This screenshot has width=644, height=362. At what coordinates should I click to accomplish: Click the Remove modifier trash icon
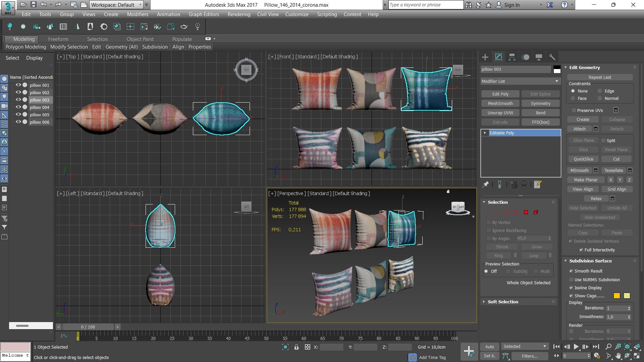(x=524, y=184)
